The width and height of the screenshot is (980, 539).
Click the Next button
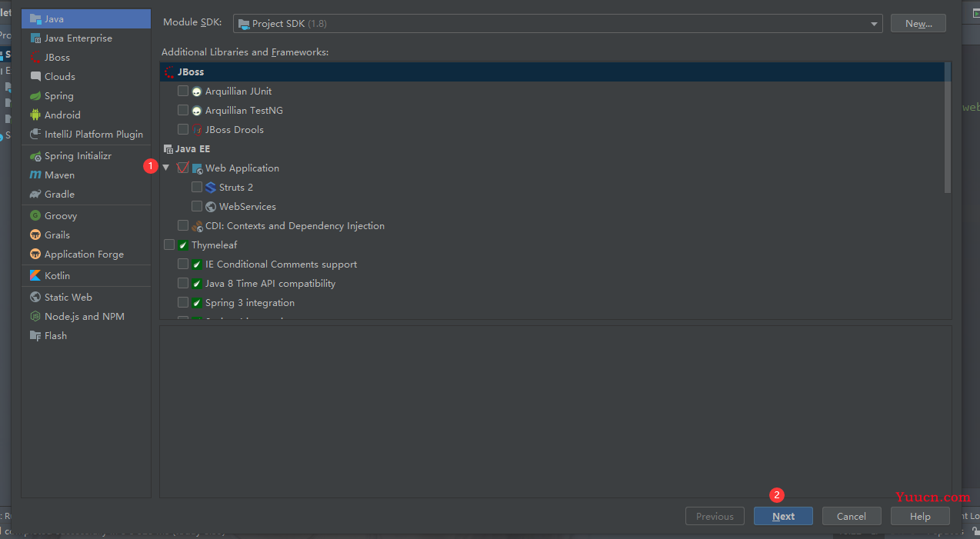point(783,516)
